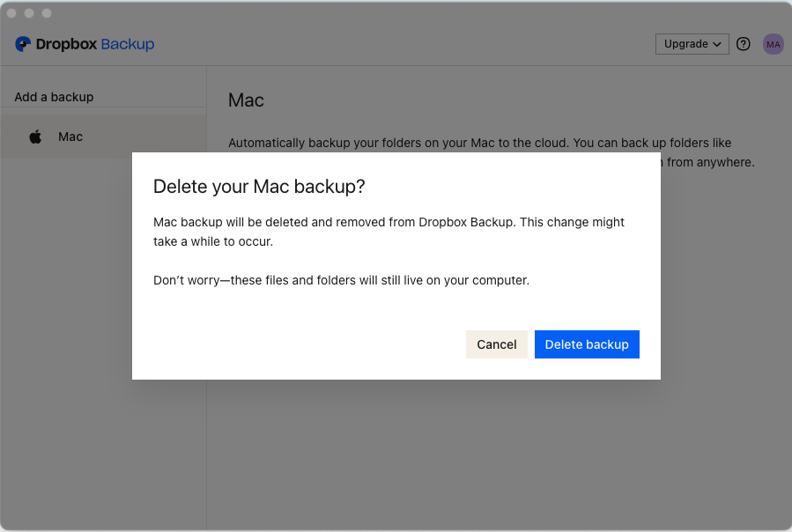Click the Dropbox logo icon
The image size is (792, 532).
tap(24, 44)
